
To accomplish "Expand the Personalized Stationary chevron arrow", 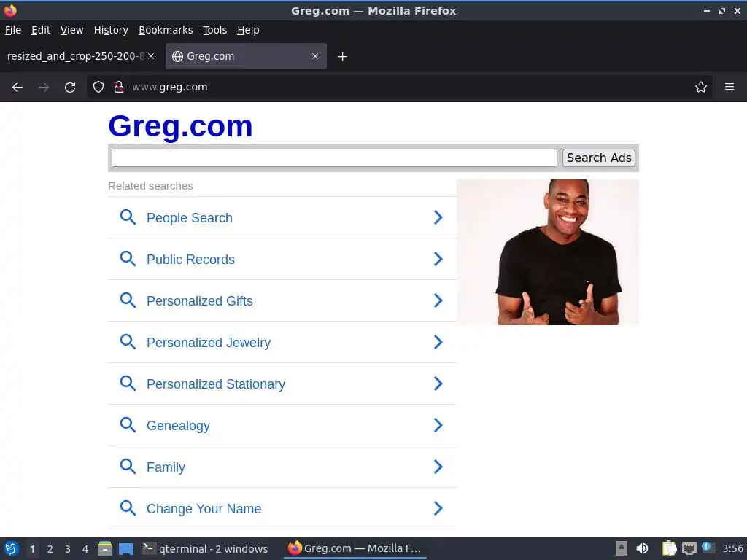I will [x=438, y=384].
